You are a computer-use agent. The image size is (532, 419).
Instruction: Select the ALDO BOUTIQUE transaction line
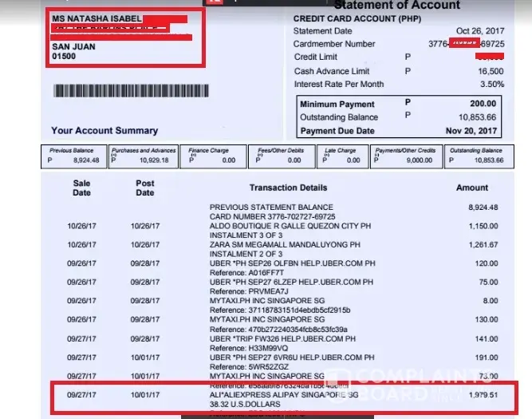[x=282, y=226]
